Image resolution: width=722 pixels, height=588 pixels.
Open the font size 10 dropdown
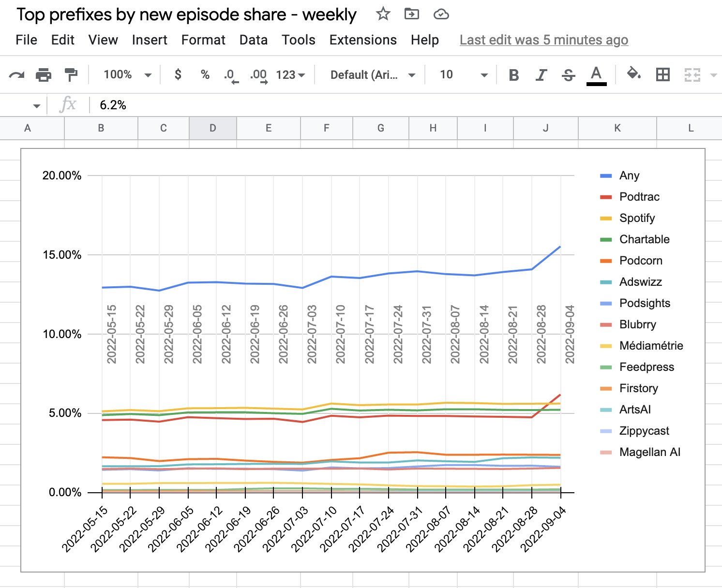pyautogui.click(x=463, y=75)
